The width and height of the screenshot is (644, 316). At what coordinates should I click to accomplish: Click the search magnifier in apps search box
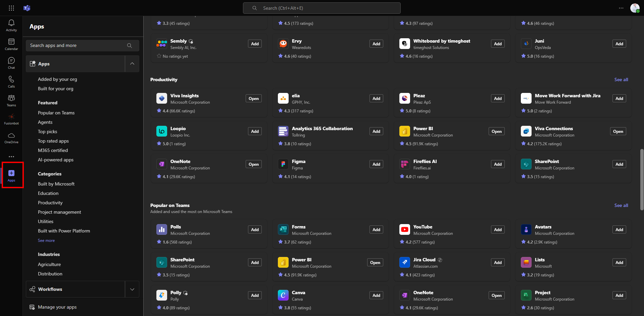[130, 46]
